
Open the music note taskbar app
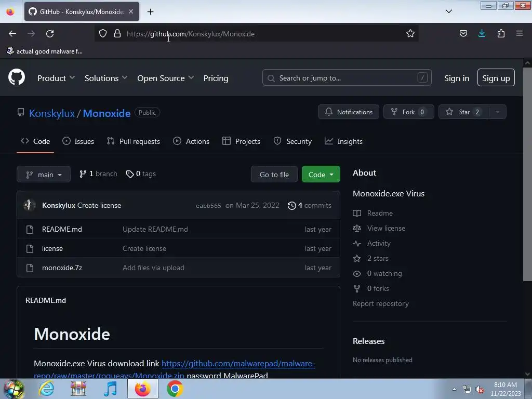[x=110, y=389]
